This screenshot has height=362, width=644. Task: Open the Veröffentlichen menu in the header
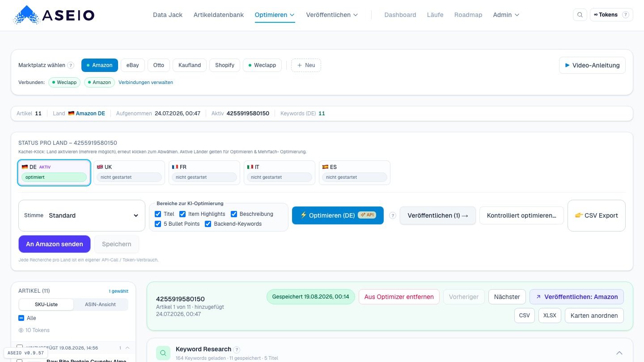point(332,15)
